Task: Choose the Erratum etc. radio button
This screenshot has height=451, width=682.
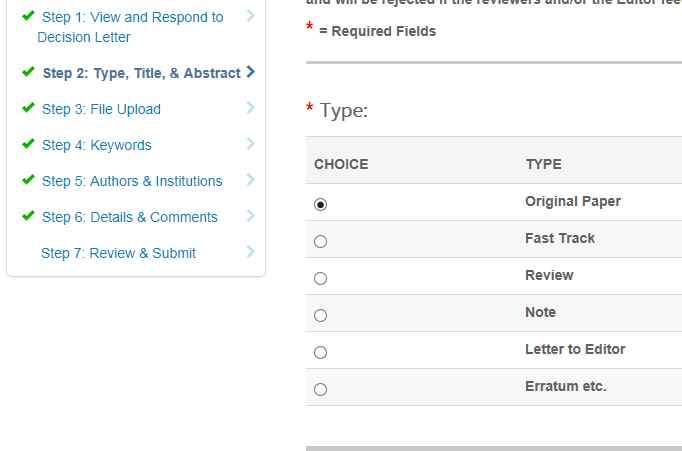Action: 320,389
